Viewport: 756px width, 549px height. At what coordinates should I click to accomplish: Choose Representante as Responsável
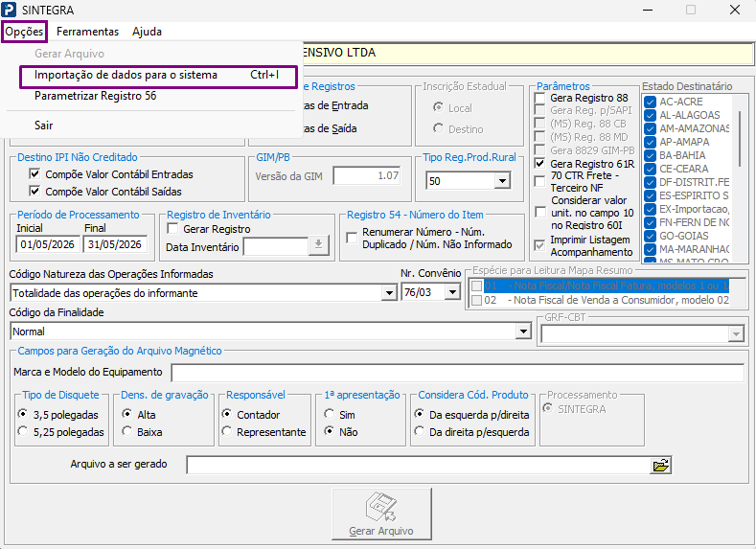click(x=226, y=431)
